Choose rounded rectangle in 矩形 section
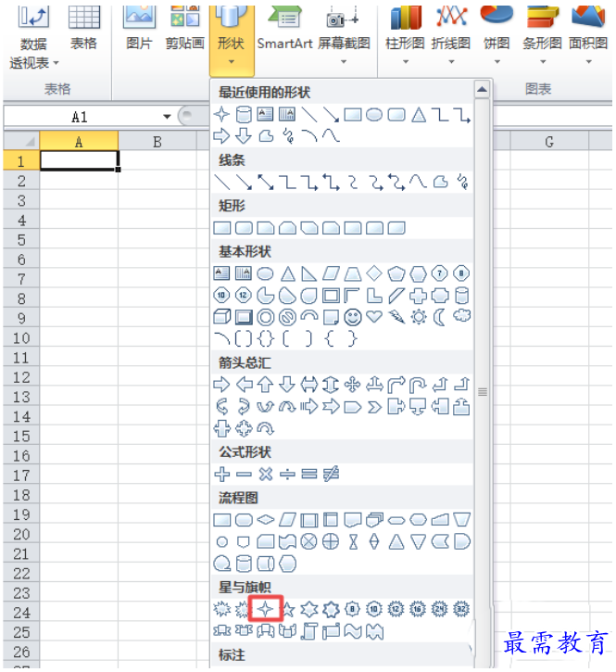This screenshot has width=616, height=672. (244, 228)
